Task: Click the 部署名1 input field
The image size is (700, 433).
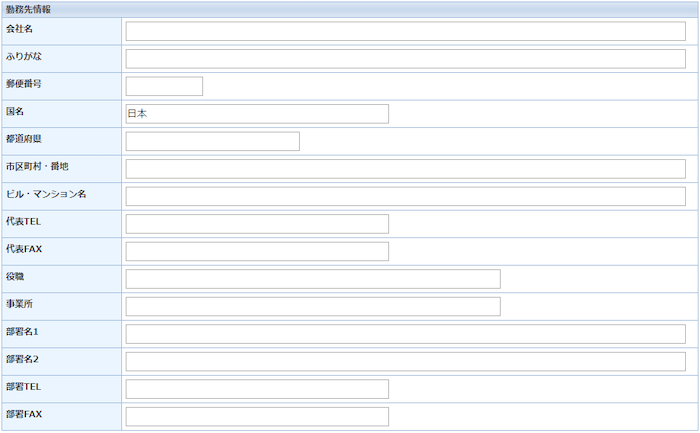Action: point(405,334)
